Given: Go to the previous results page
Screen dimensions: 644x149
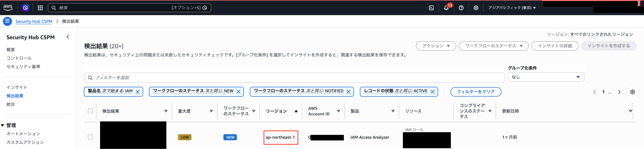Looking at the screenshot, I should [594, 92].
